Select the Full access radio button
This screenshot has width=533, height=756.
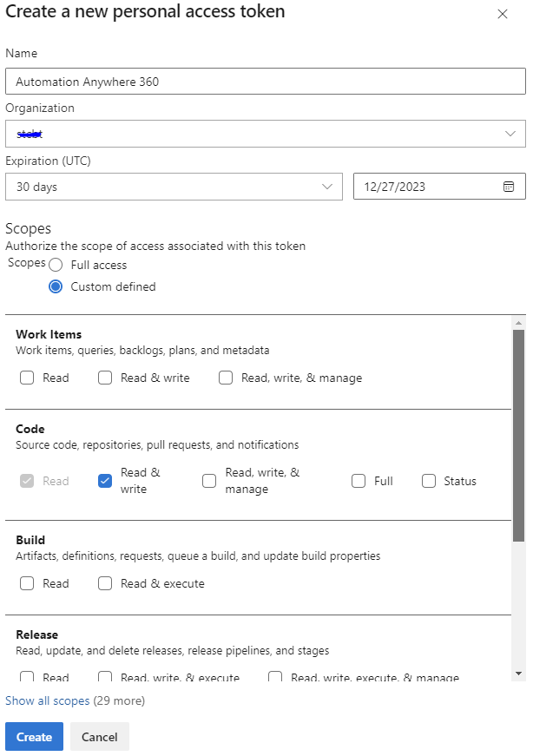click(55, 265)
